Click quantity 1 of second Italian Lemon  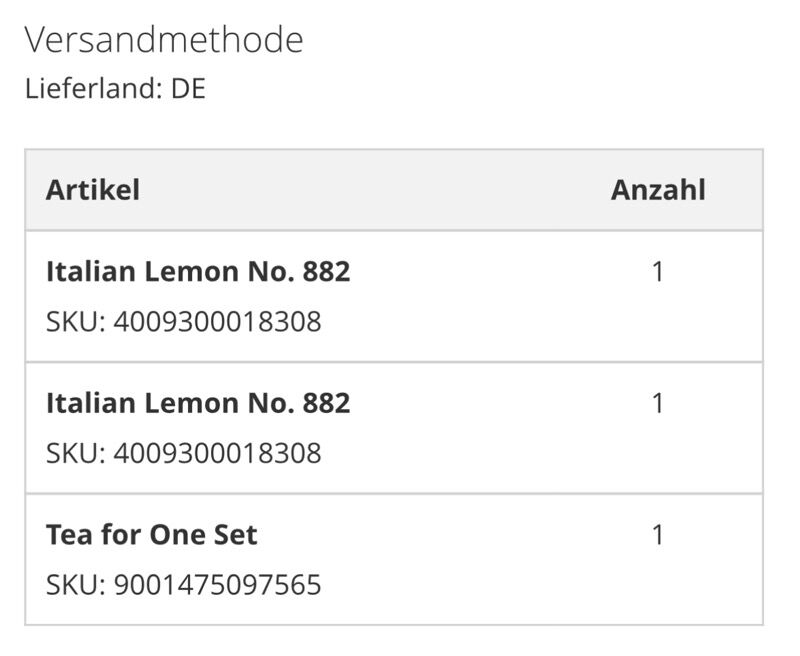tap(658, 403)
